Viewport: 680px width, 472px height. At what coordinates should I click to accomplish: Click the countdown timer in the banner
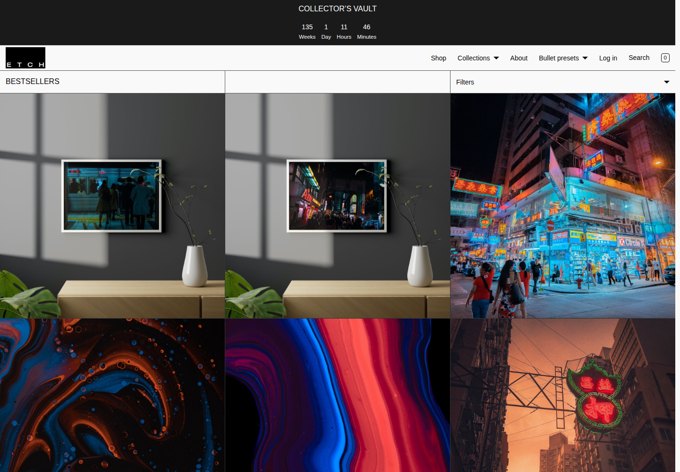click(337, 32)
